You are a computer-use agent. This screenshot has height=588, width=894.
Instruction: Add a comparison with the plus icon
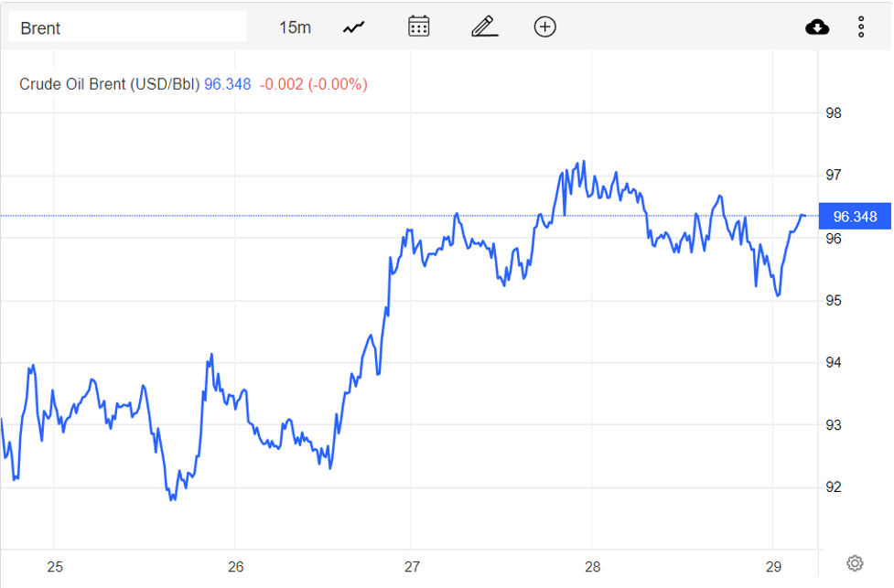tap(544, 27)
